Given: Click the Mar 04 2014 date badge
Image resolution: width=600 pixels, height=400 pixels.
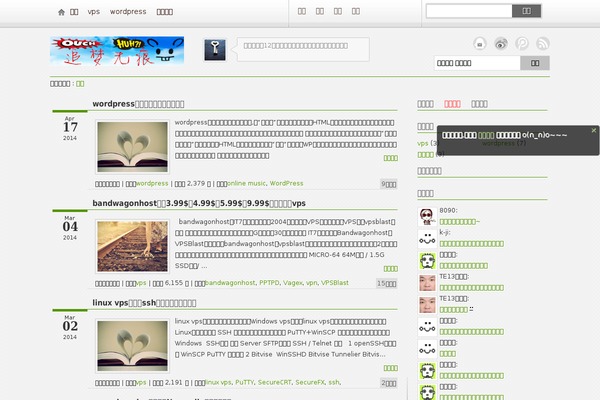Looking at the screenshot, I should (x=70, y=228).
